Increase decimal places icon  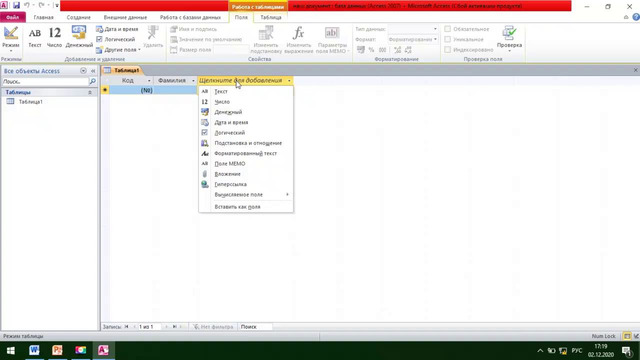click(x=398, y=50)
